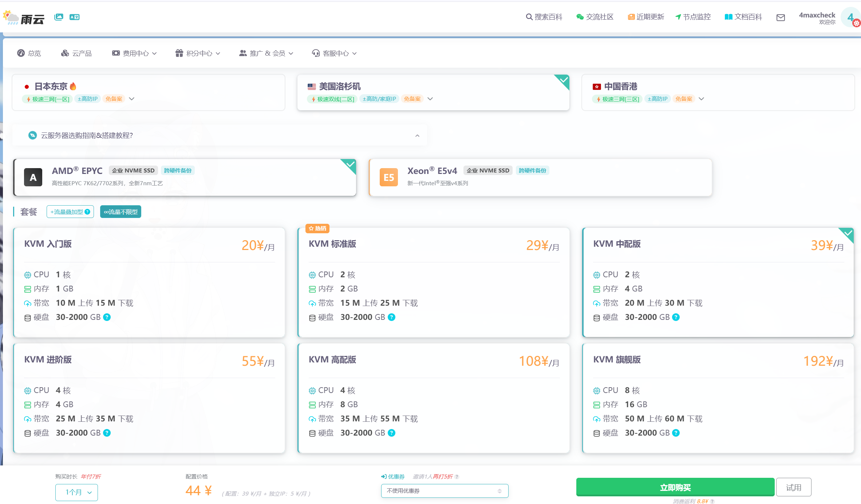Switch to ∞流量不限型 package type
Image resolution: width=861 pixels, height=504 pixels.
pos(121,212)
